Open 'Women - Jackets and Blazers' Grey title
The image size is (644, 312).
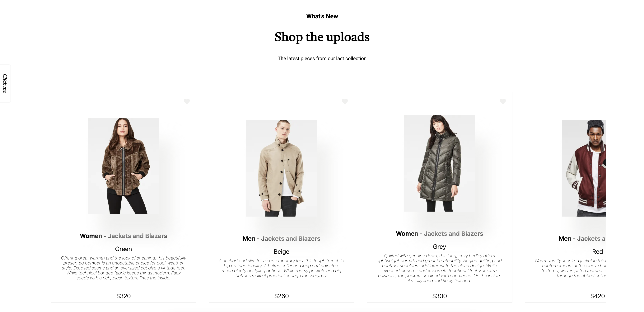(439, 234)
